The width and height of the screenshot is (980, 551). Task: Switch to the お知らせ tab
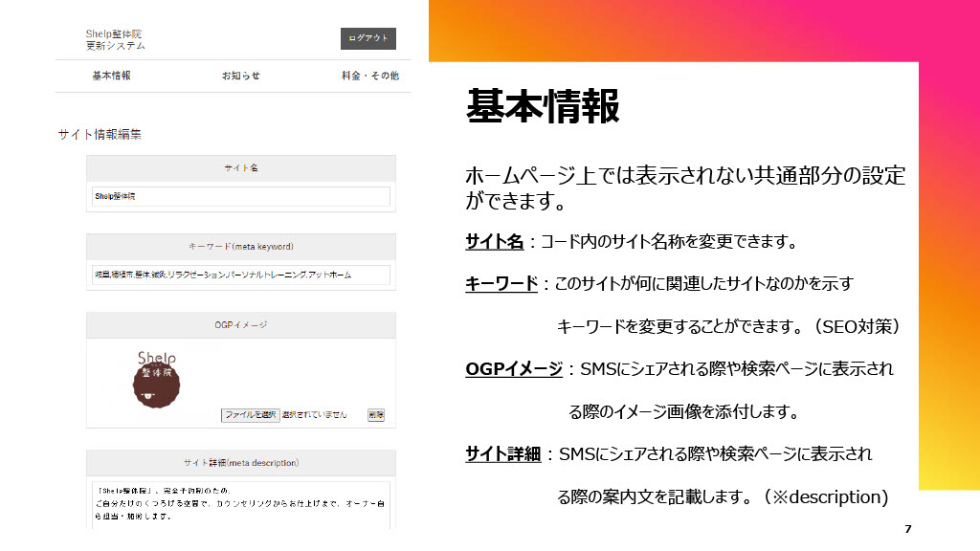240,76
